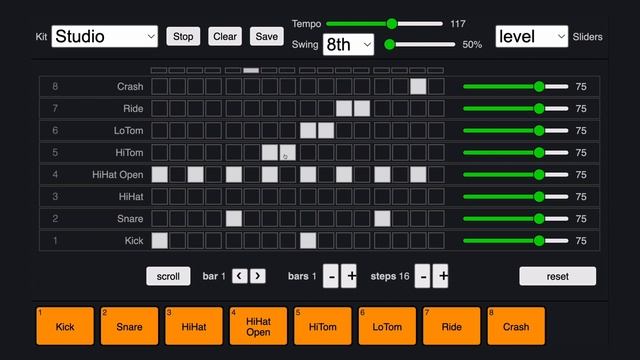Click the Clear button
The image size is (640, 360).
point(225,36)
